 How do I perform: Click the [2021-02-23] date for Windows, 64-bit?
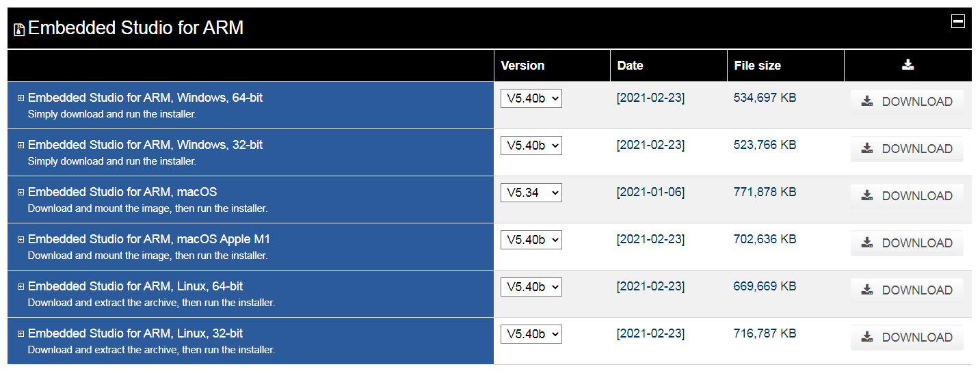click(x=650, y=98)
